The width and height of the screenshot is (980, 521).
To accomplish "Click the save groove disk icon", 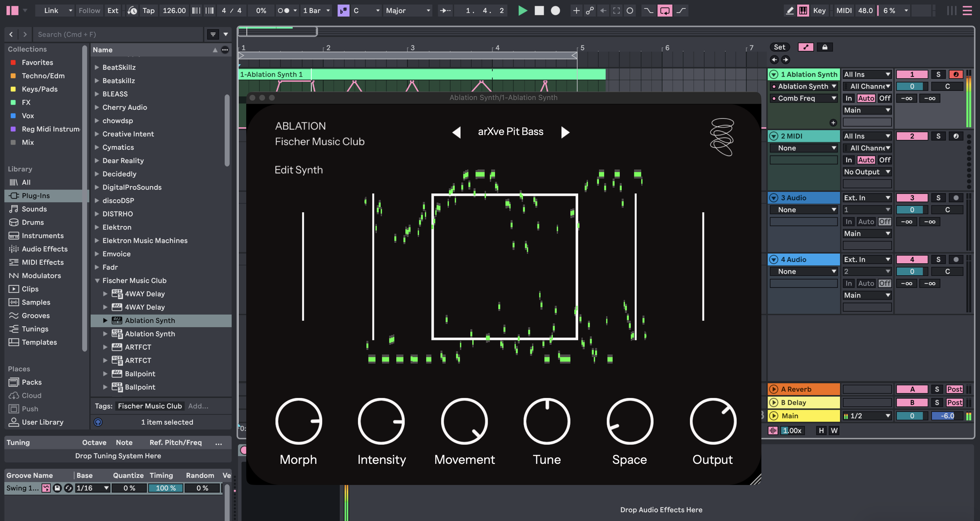I will [x=57, y=488].
